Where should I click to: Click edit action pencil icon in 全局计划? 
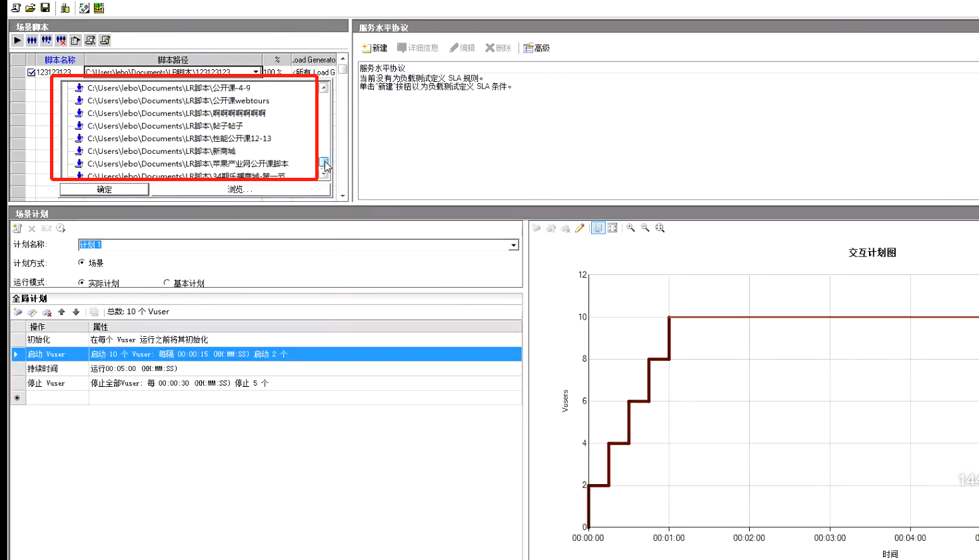coord(32,312)
